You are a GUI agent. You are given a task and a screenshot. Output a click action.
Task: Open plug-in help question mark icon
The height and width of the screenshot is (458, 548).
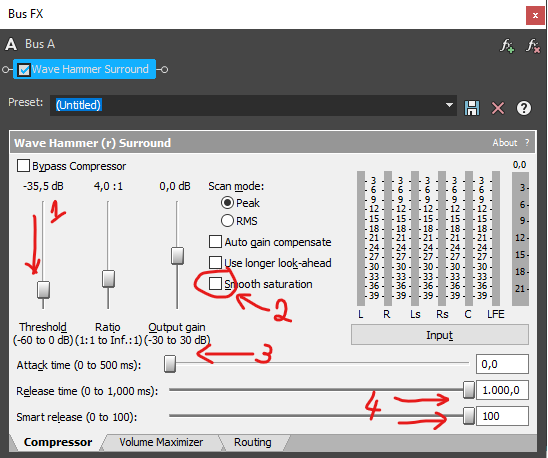coord(524,108)
